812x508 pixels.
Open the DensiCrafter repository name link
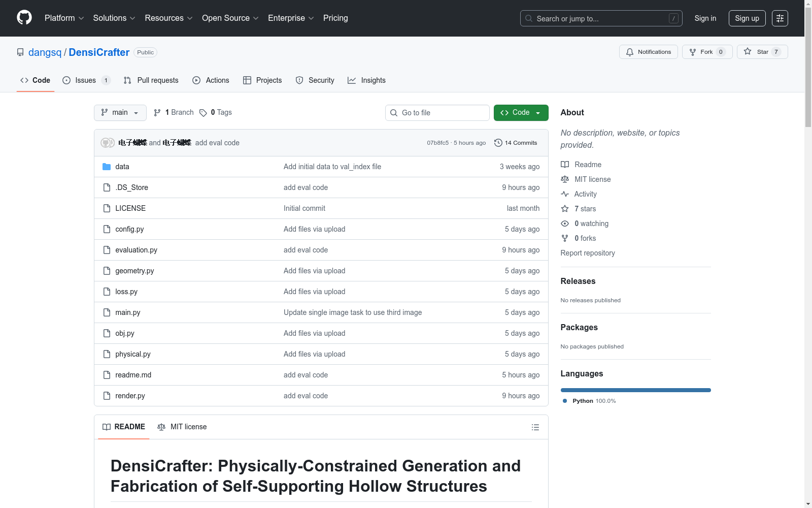[99, 52]
